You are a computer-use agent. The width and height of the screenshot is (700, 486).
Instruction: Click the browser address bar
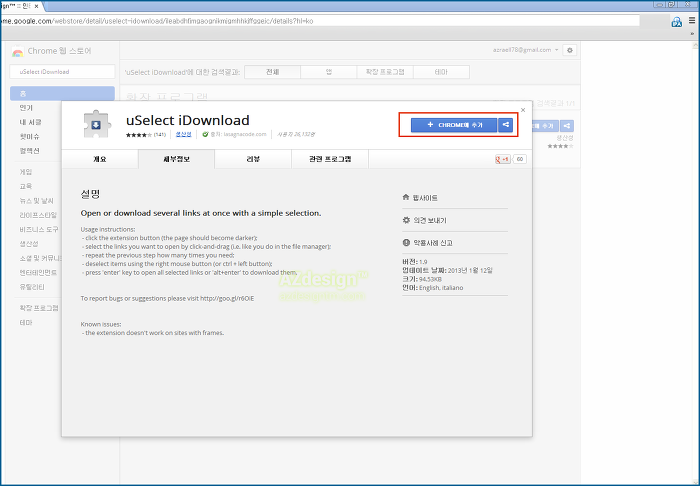pos(320,21)
